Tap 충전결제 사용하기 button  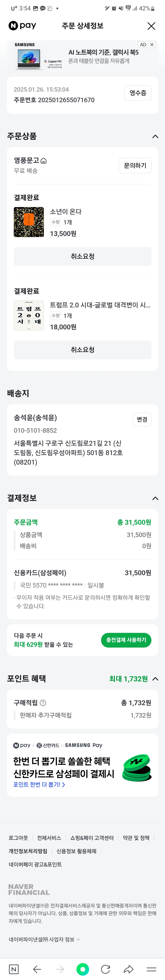(x=126, y=640)
